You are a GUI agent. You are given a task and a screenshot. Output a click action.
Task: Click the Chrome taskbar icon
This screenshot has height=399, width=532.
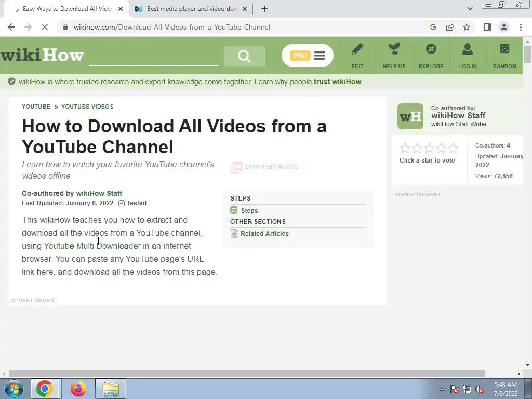(x=45, y=389)
